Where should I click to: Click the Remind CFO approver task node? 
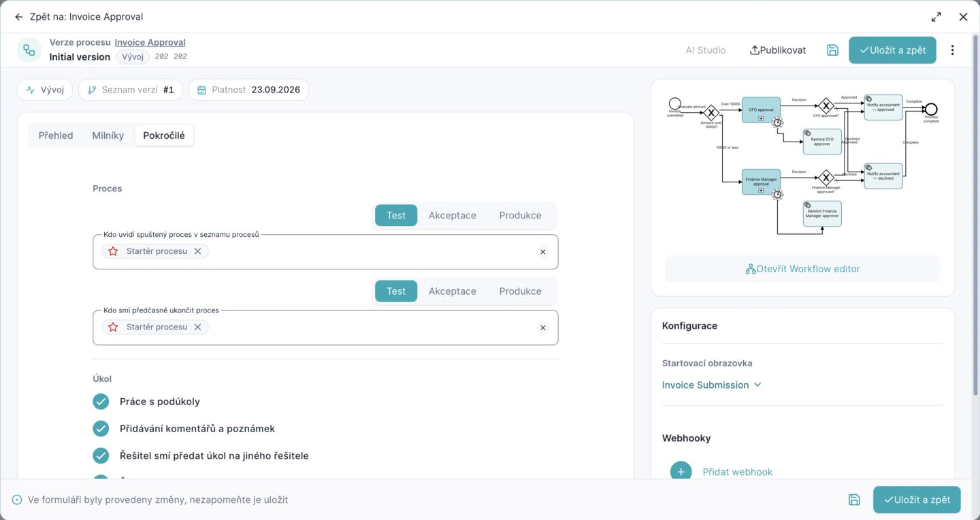822,142
